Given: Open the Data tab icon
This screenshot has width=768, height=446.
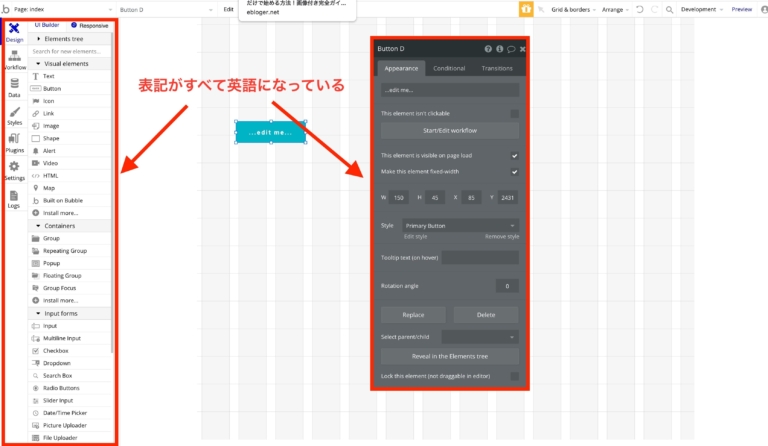Looking at the screenshot, I should [x=15, y=88].
